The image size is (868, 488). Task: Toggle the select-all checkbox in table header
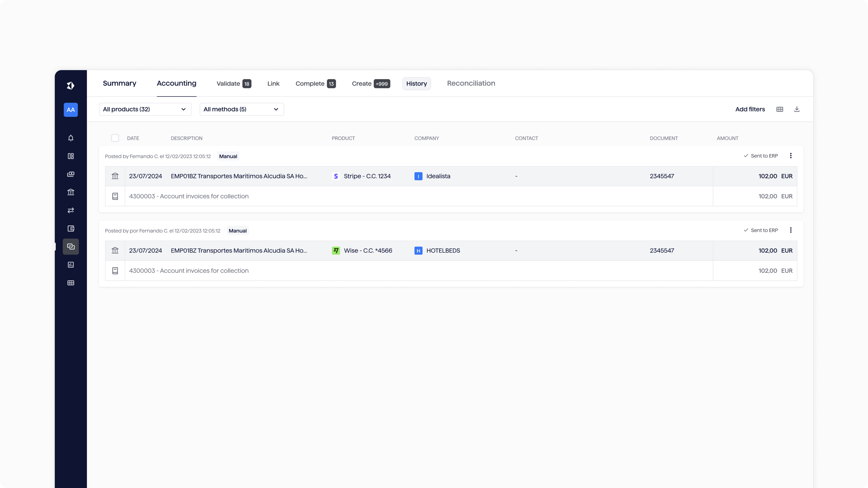115,138
